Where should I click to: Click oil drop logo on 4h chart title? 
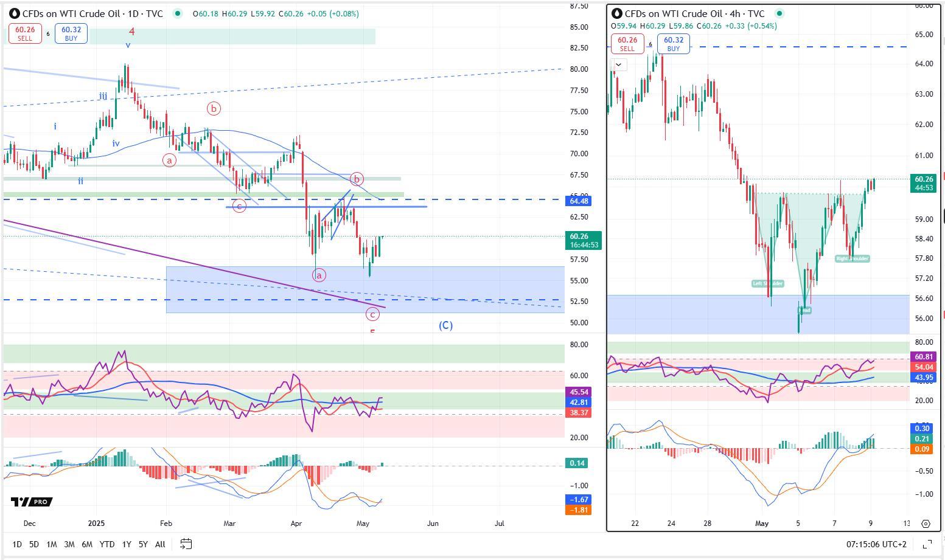coord(617,13)
